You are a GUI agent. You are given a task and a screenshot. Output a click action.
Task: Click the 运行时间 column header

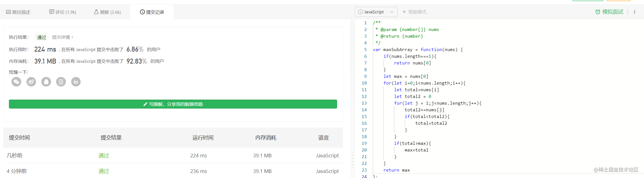pos(203,138)
